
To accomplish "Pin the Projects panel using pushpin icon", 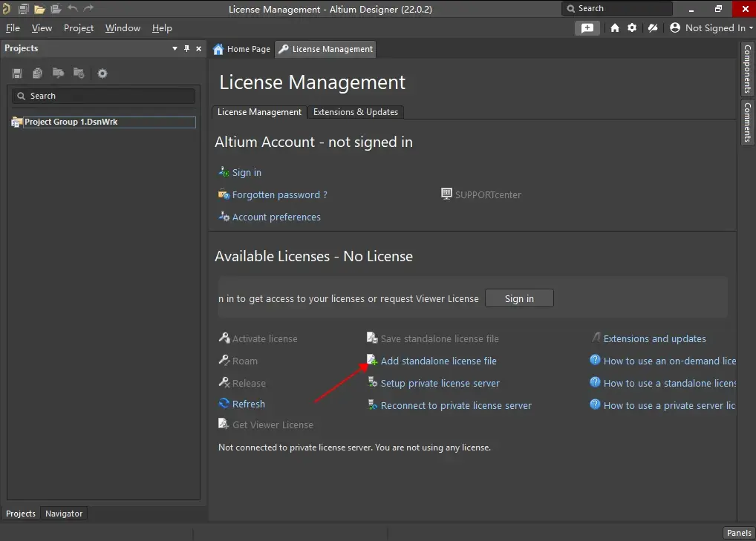I will (x=186, y=48).
